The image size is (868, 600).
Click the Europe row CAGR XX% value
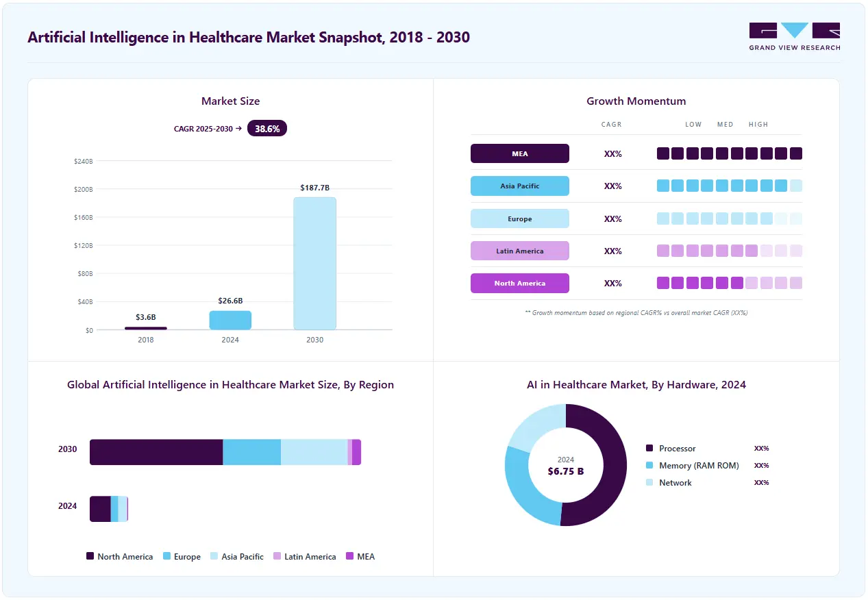click(613, 218)
